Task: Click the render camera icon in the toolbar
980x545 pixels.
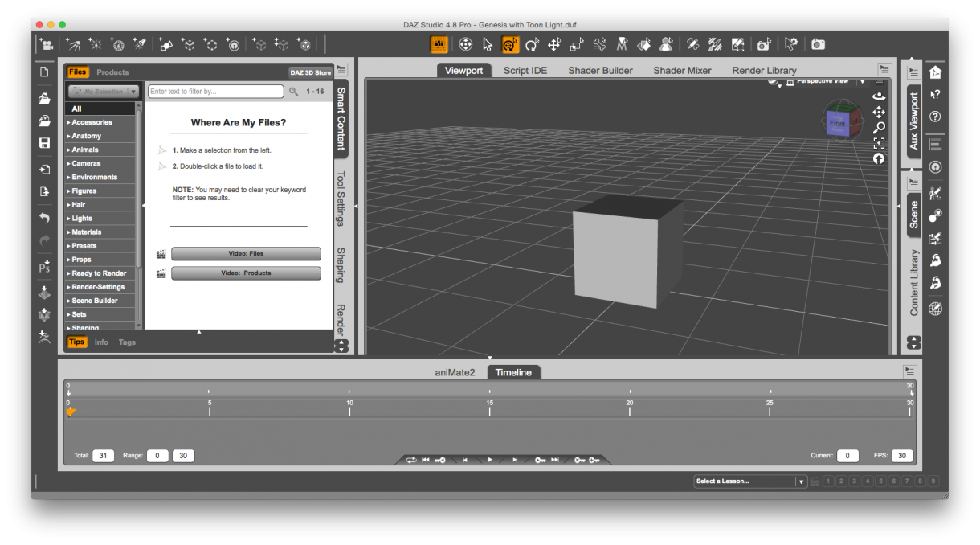Action: coord(816,44)
